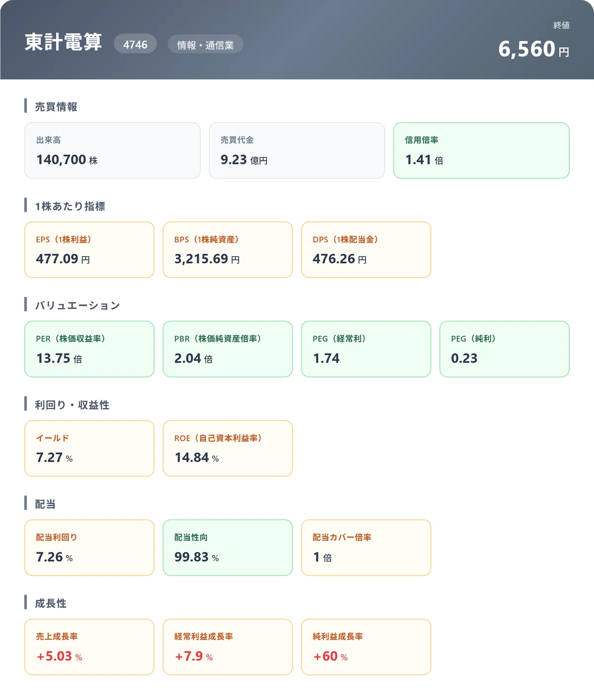This screenshot has width=594, height=700.
Task: Click the バリュエーション section heading
Action: (x=77, y=305)
